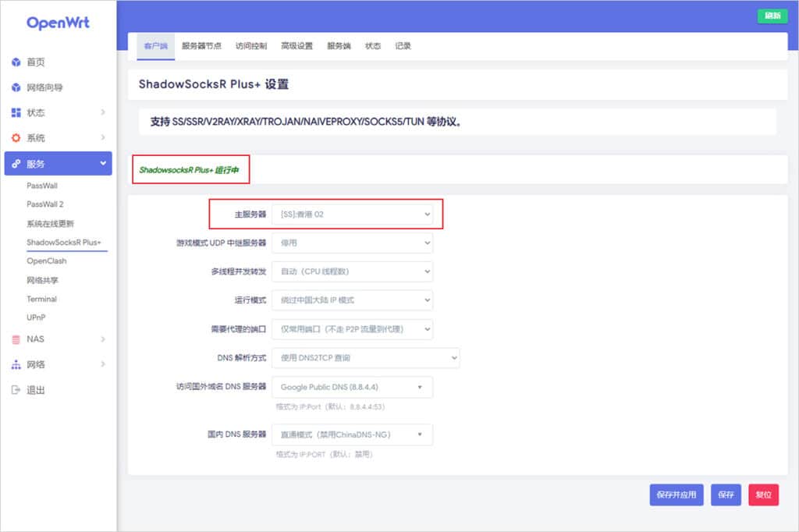
Task: Click the services link icon in sidebar
Action: click(x=16, y=164)
